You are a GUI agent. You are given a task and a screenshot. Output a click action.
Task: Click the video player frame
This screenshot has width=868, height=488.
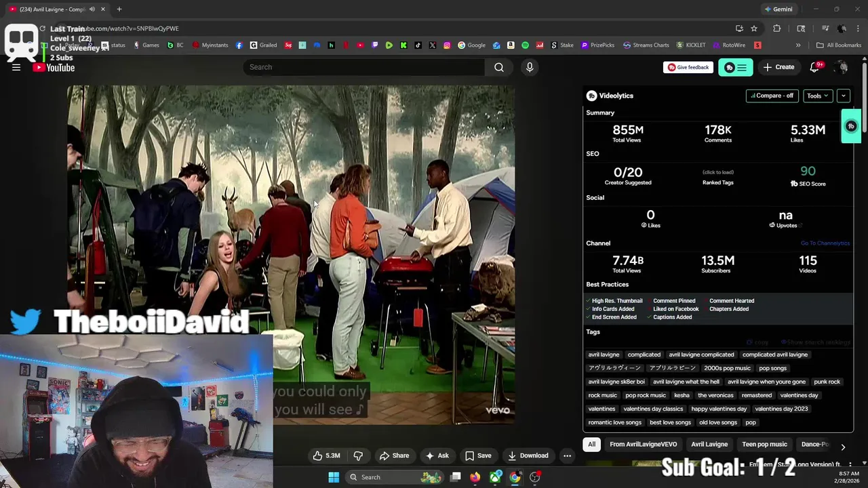point(291,255)
